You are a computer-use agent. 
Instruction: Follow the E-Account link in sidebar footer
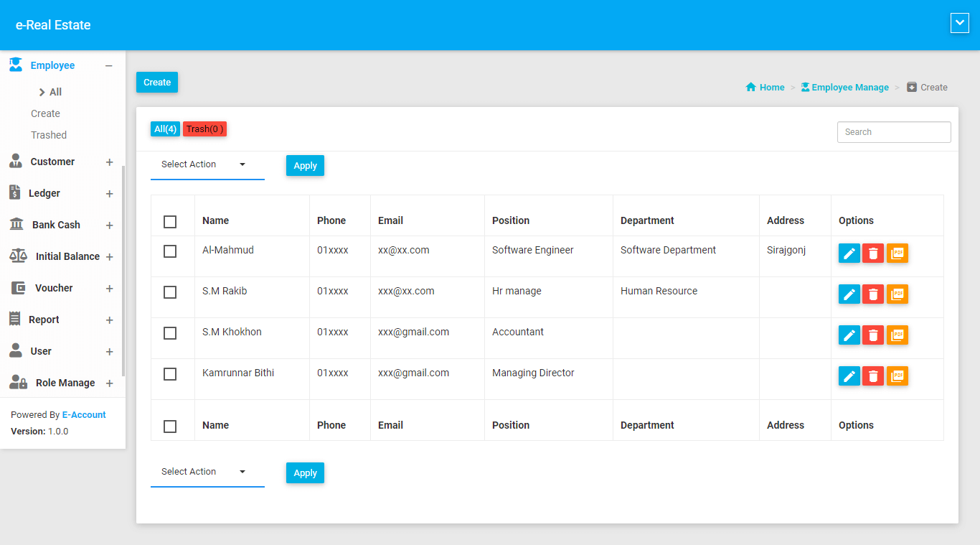84,415
